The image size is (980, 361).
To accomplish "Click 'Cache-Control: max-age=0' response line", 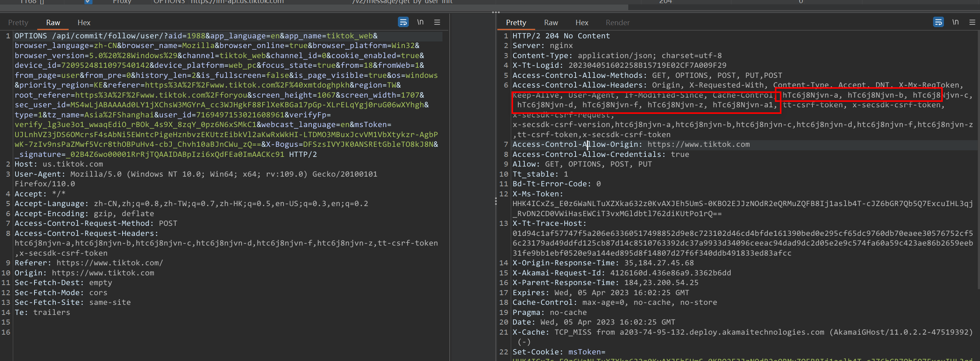I will (x=615, y=302).
